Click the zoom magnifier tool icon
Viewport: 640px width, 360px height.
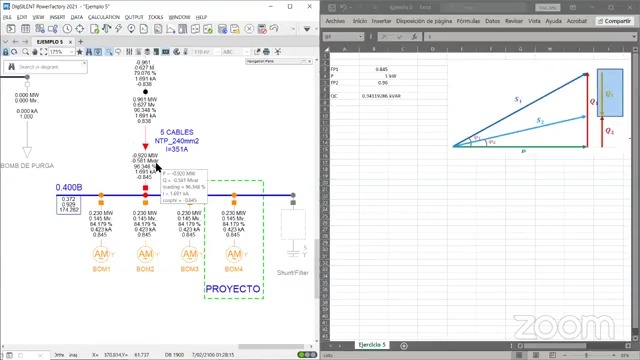click(25, 52)
